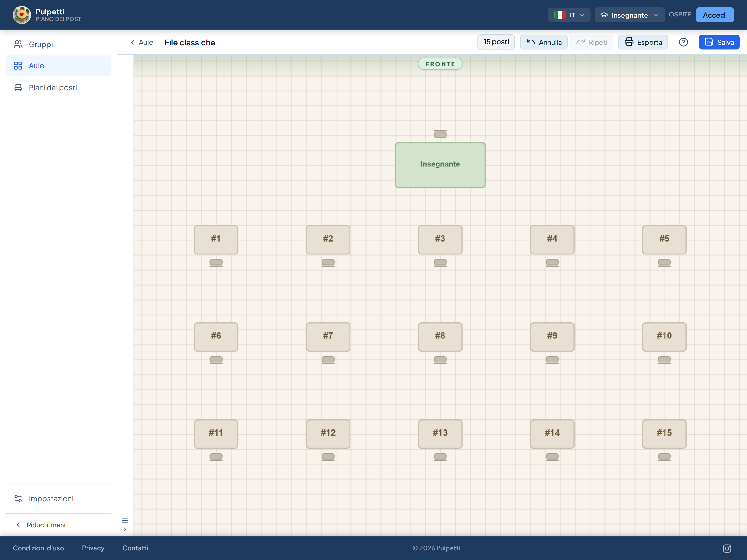Select the chair icon under desk #15
Image resolution: width=747 pixels, height=560 pixels.
(x=664, y=457)
